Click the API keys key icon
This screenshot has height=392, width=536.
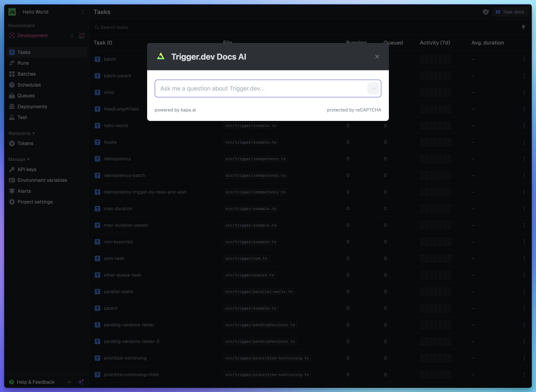click(12, 169)
